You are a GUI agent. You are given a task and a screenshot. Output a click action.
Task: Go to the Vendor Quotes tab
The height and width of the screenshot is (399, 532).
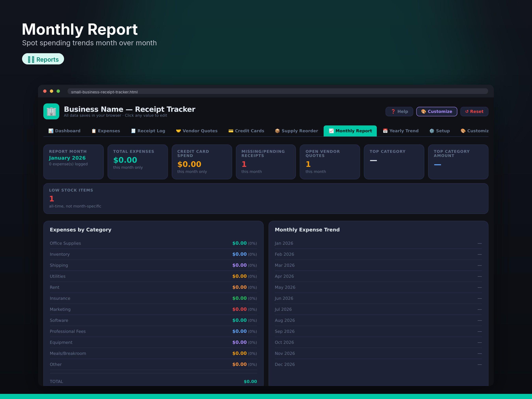point(197,131)
